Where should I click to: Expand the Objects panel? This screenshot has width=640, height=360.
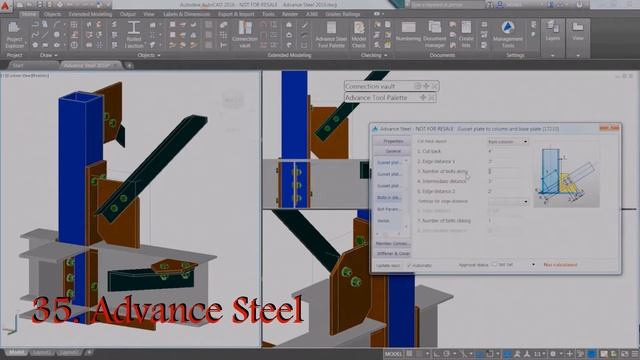[x=149, y=55]
